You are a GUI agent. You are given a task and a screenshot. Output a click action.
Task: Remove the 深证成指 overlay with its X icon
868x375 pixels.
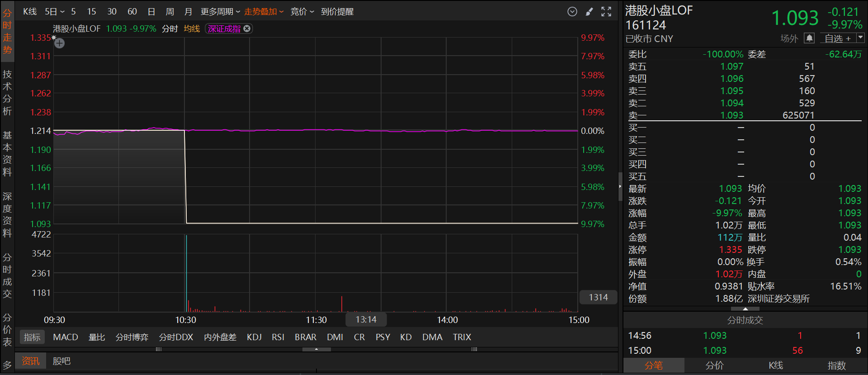tap(247, 28)
